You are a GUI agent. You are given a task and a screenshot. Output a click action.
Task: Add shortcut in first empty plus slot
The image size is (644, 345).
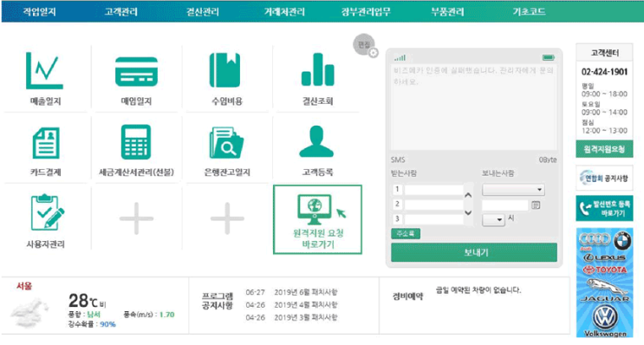coord(136,218)
